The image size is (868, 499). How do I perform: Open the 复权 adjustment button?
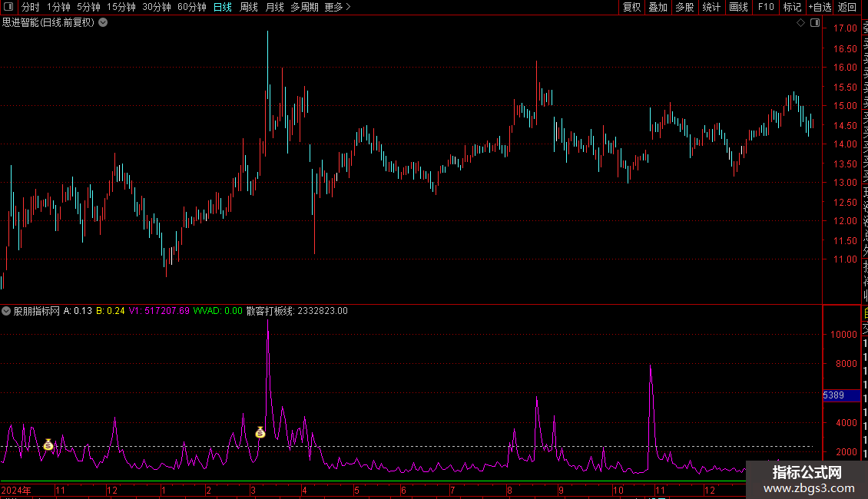point(631,7)
